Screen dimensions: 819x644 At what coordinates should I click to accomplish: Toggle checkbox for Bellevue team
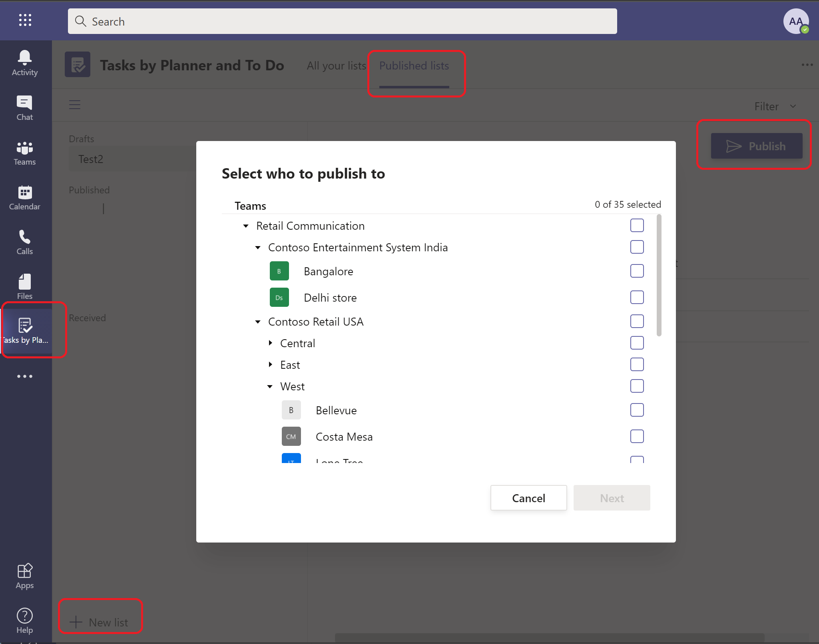tap(637, 410)
